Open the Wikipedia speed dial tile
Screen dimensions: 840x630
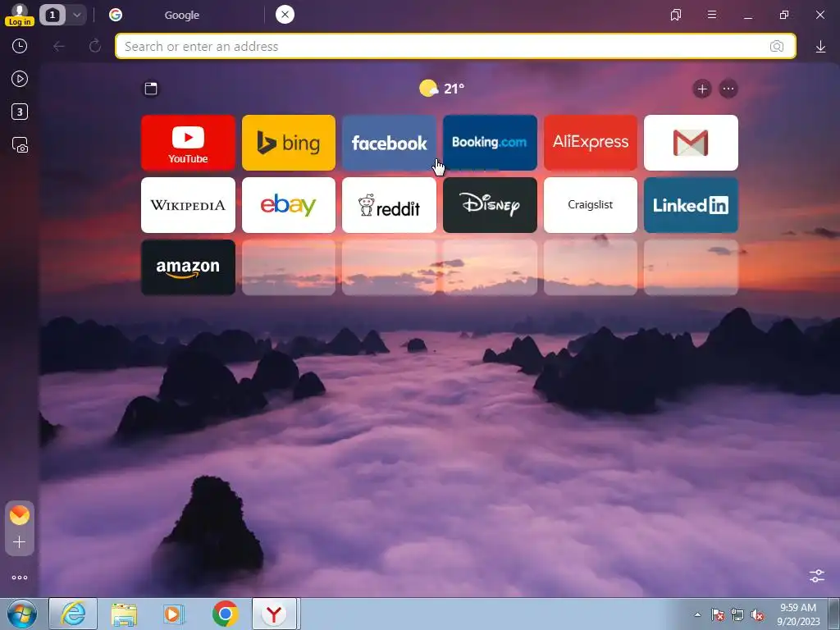click(188, 205)
